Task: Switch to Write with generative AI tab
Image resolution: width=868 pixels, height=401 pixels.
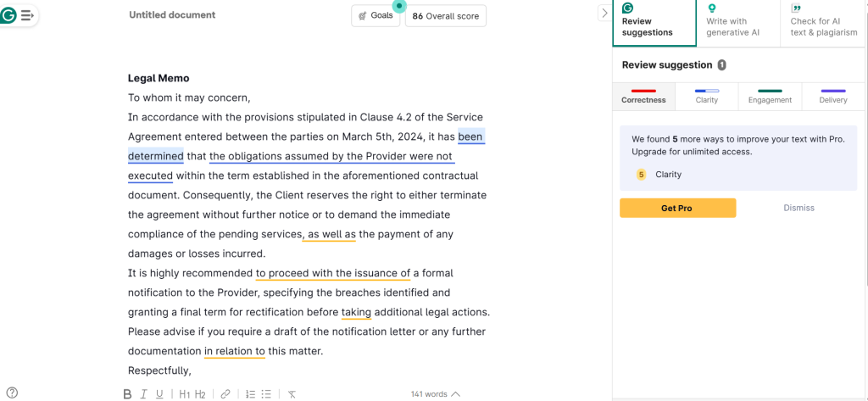Action: (737, 23)
